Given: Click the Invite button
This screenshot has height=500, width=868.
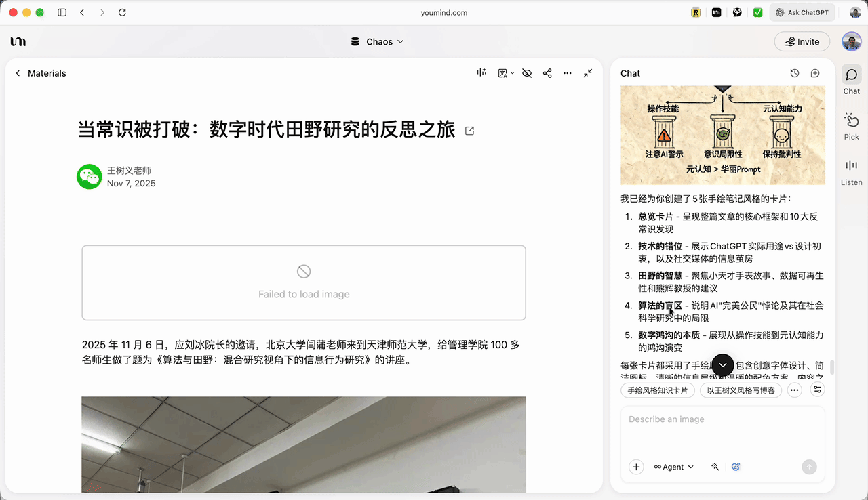Looking at the screenshot, I should 802,41.
